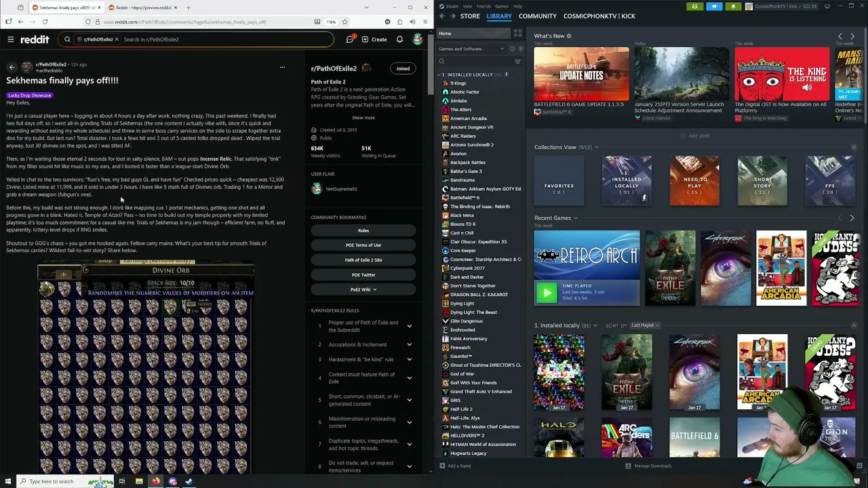Image resolution: width=868 pixels, height=488 pixels.
Task: Open Steam notifications bell button
Action: click(733, 6)
